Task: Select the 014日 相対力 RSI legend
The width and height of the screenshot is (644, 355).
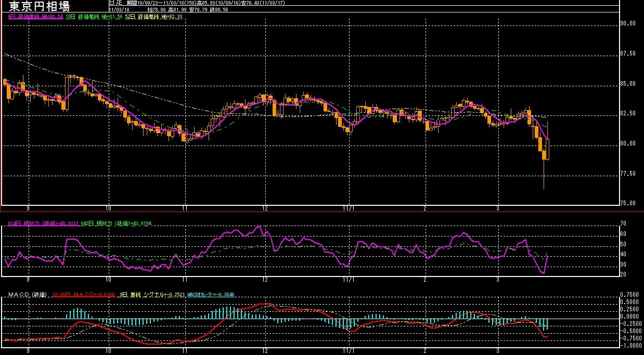Action: [43, 223]
